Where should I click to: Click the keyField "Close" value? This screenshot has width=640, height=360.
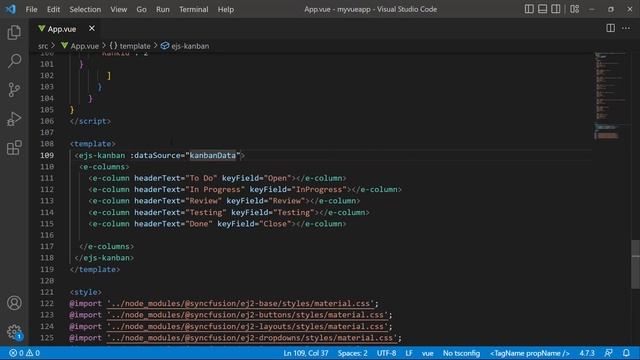click(x=275, y=224)
